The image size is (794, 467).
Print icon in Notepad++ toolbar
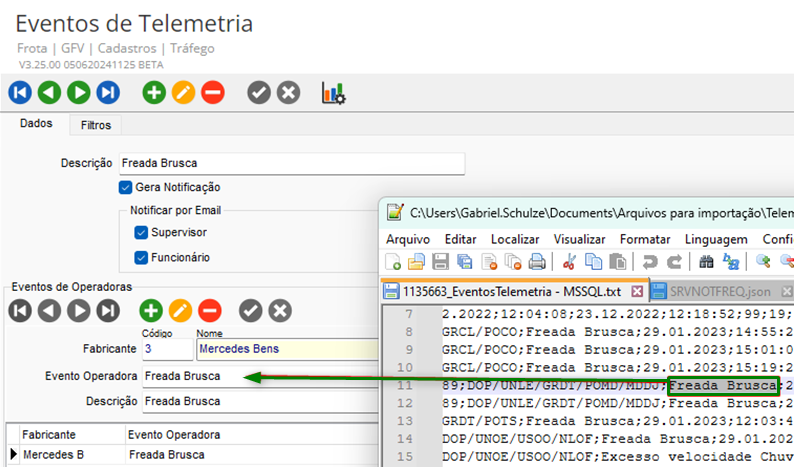pyautogui.click(x=537, y=262)
